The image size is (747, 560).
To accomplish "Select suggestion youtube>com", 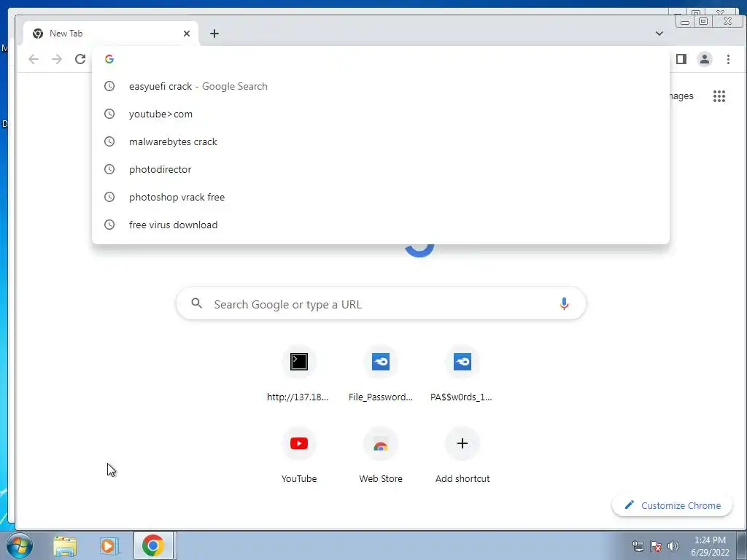I will point(381,114).
